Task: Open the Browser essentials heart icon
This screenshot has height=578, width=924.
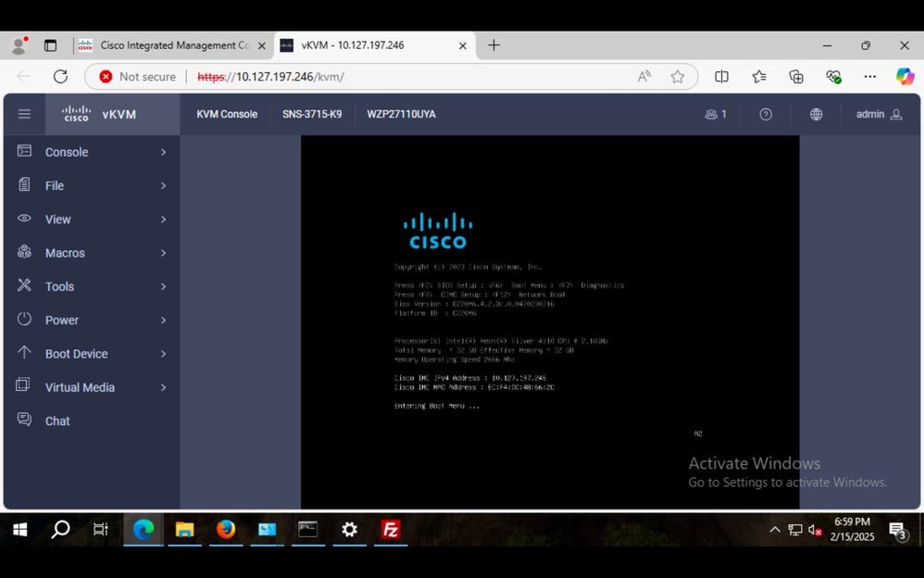Action: point(833,77)
